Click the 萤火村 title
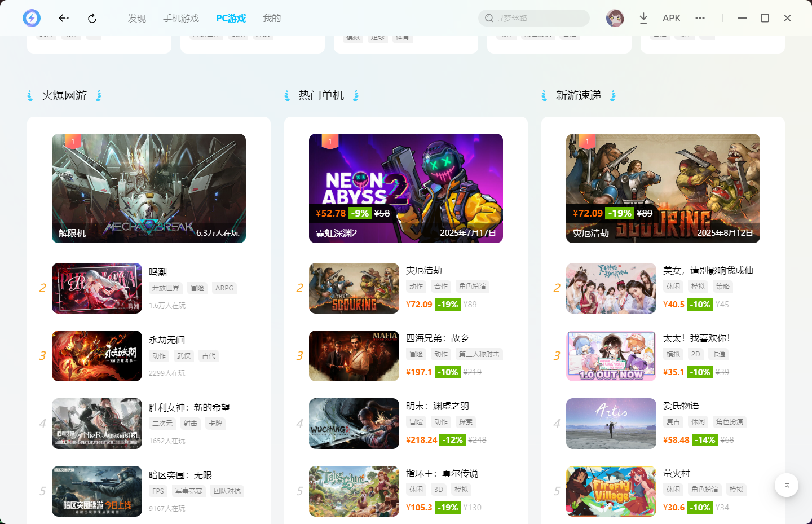 click(x=677, y=473)
